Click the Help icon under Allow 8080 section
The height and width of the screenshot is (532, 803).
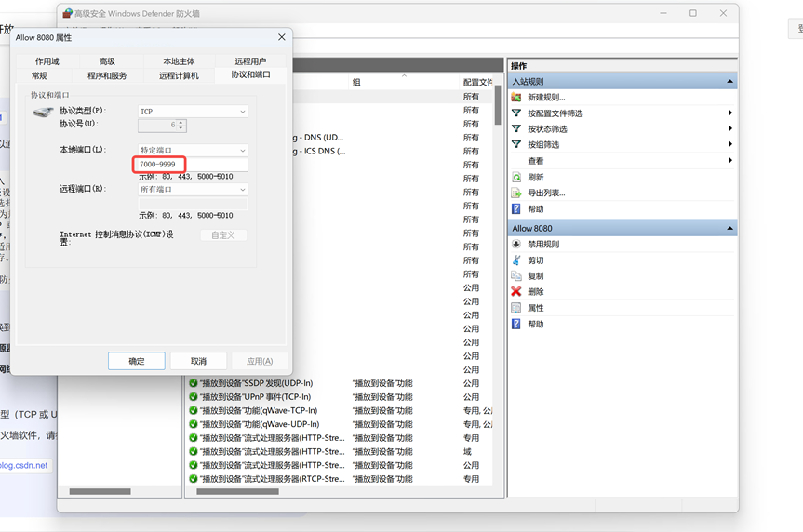pyautogui.click(x=516, y=324)
